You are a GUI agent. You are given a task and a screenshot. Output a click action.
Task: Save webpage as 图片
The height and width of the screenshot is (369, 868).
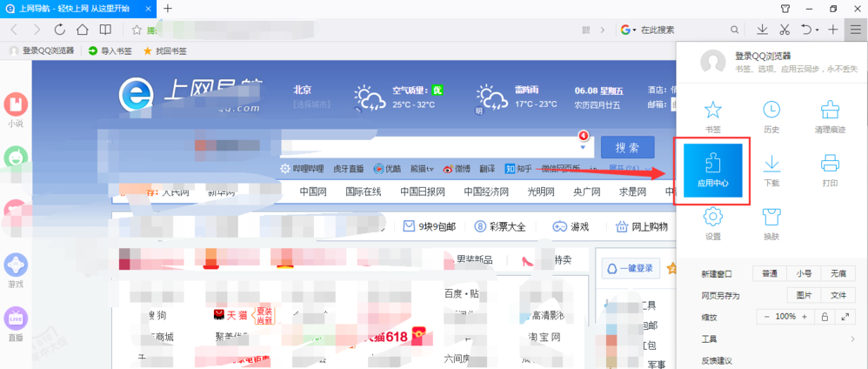point(804,295)
